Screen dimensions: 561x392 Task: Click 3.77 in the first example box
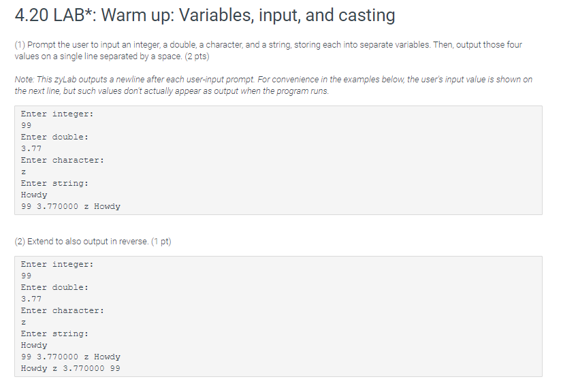click(x=31, y=149)
